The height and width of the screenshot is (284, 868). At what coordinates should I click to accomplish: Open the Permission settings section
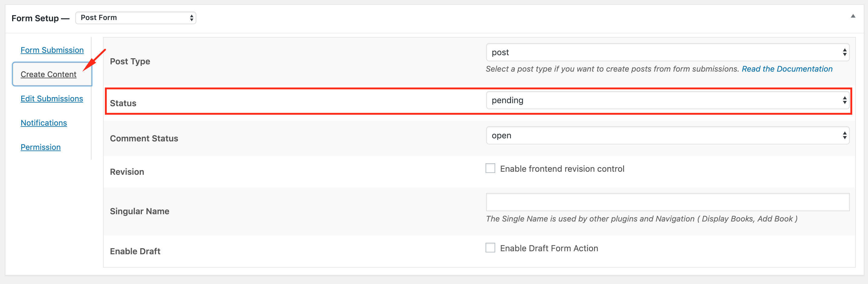point(40,147)
